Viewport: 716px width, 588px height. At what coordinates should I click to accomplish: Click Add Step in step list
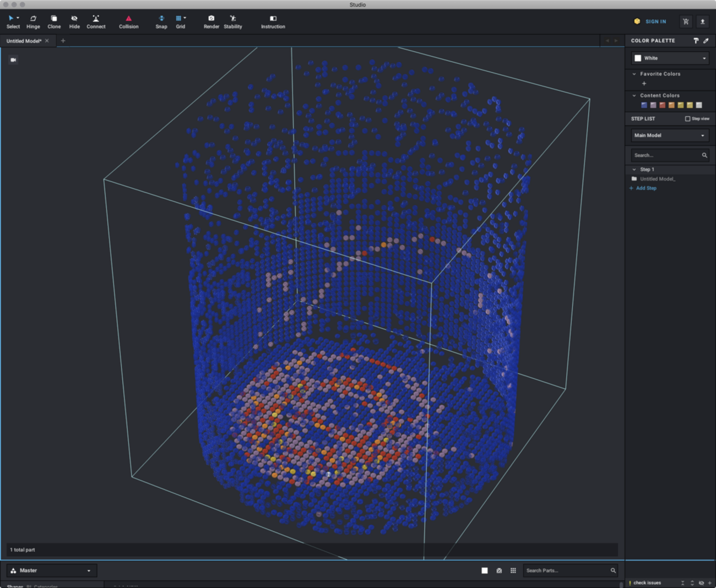646,188
